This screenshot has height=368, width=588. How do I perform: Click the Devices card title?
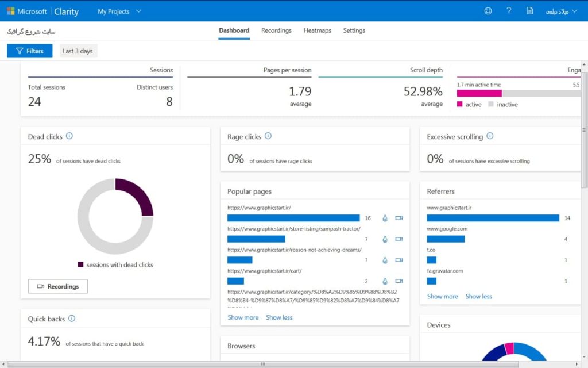click(439, 325)
